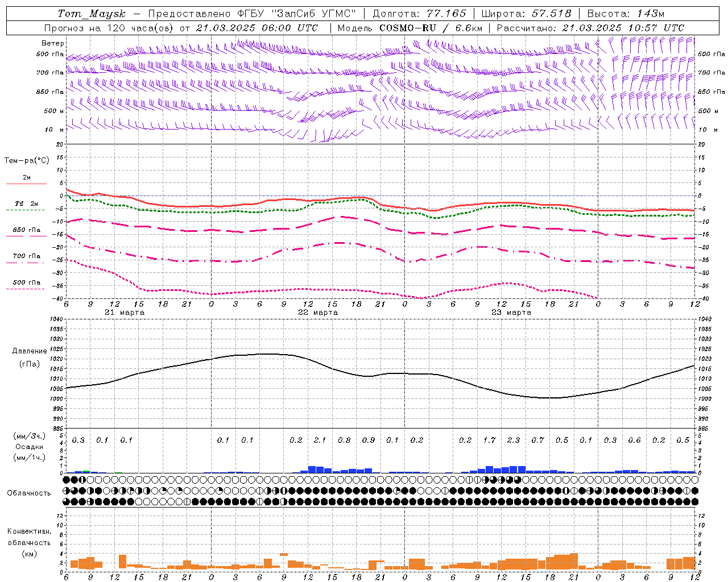
Task: Click "10 м" wind level on right side
Action: pyautogui.click(x=708, y=130)
